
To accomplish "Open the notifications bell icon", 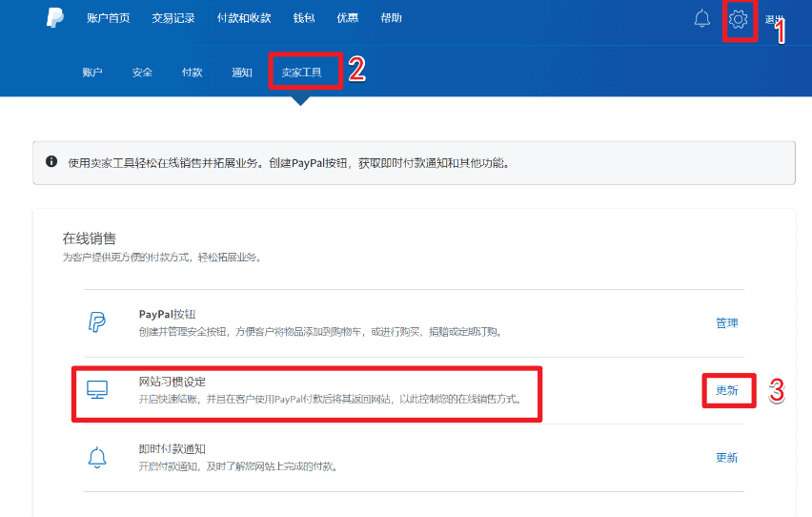I will (x=701, y=19).
